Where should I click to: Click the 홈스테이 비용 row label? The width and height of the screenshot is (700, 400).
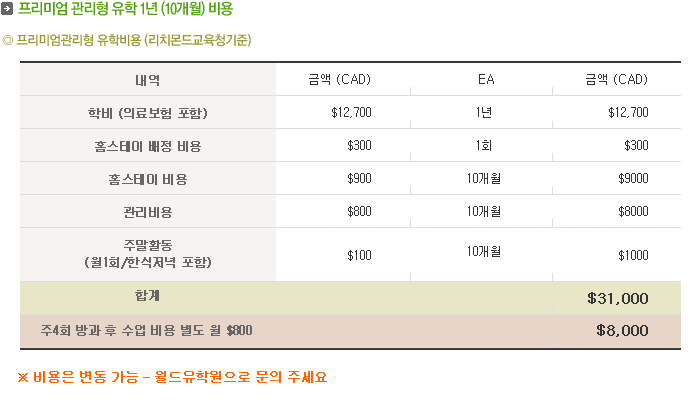(x=148, y=179)
